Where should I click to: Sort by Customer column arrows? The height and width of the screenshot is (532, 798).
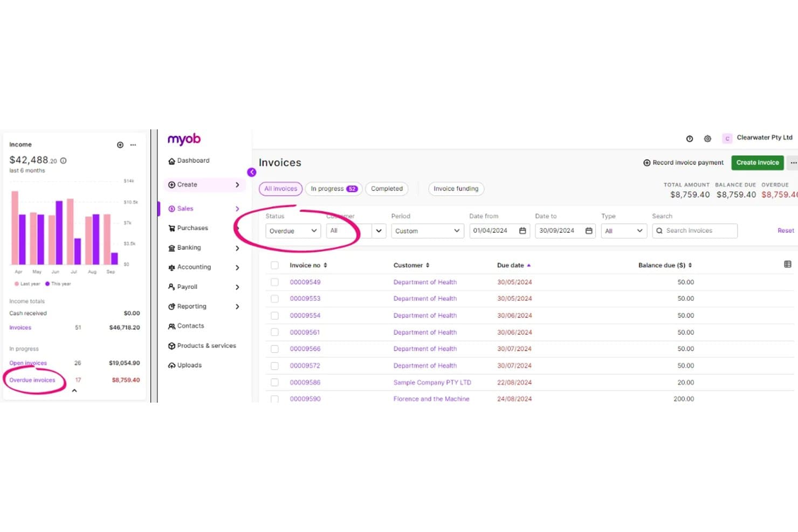428,265
